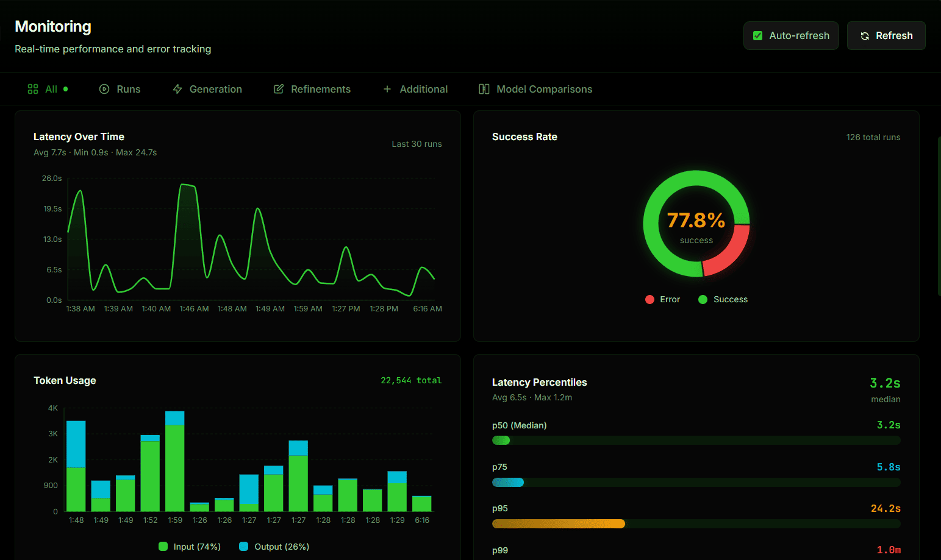Toggle the Output (26%) legend series
This screenshot has width=941, height=560.
pos(274,547)
